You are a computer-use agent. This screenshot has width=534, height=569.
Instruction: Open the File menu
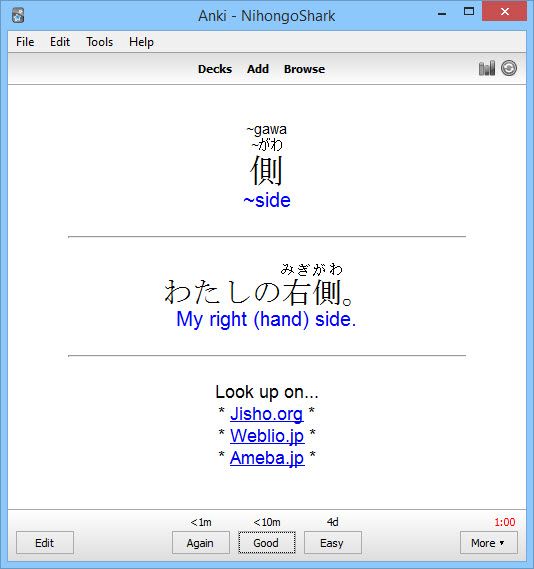point(25,42)
